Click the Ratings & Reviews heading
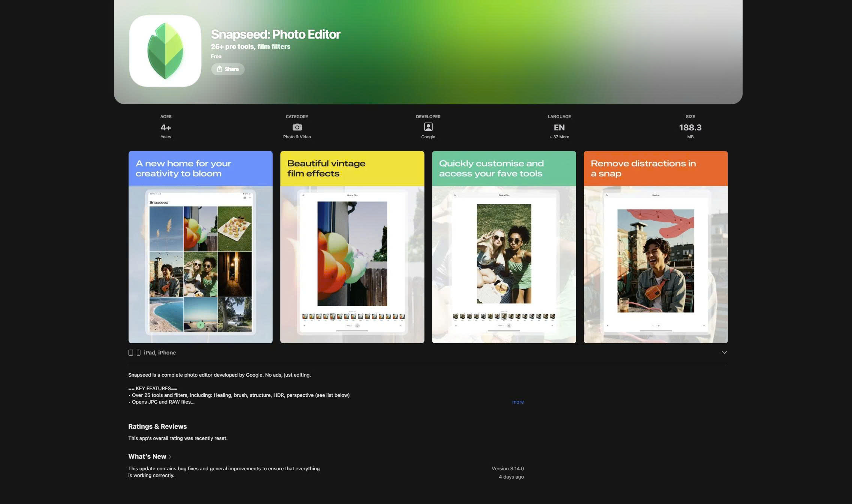 (x=157, y=426)
